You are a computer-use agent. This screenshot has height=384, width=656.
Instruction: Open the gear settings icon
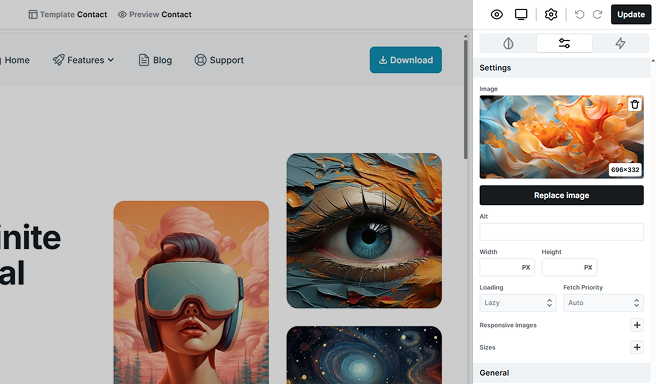[x=551, y=15]
